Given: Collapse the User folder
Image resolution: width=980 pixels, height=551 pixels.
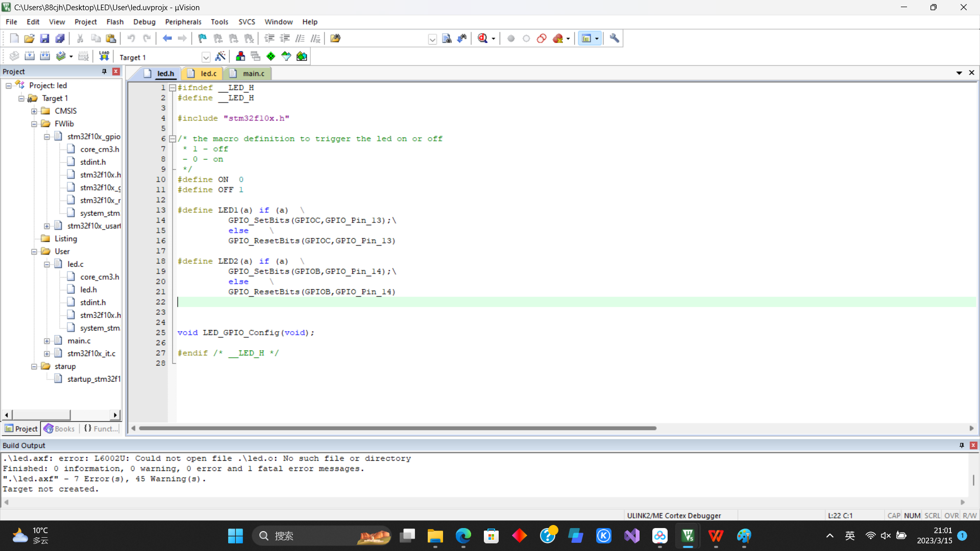Looking at the screenshot, I should click(34, 252).
